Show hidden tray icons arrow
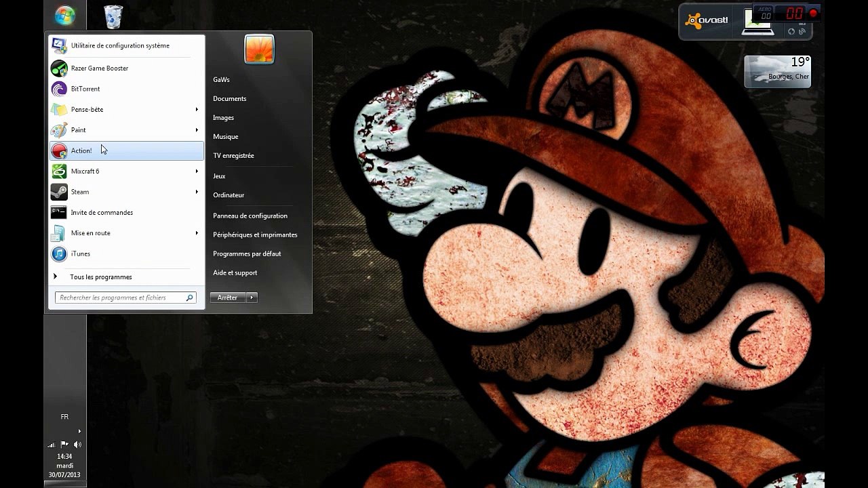868x488 pixels. point(79,431)
